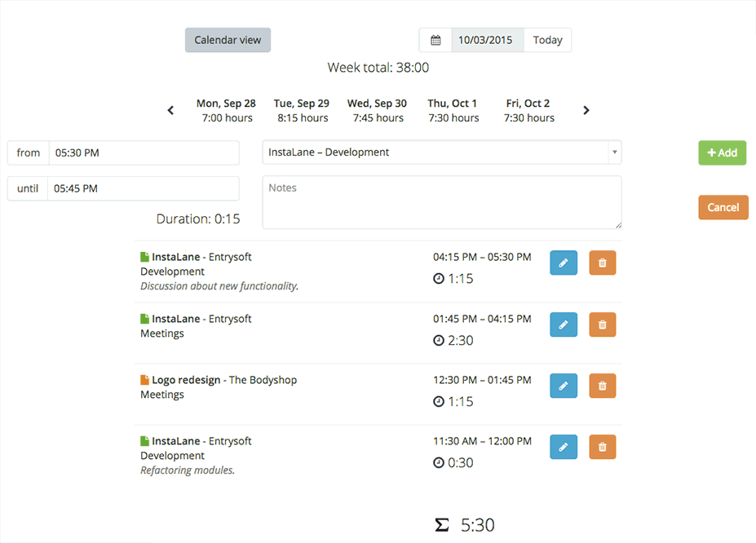This screenshot has width=756, height=543.
Task: Edit the 04:15 PM – 05:30 PM entry
Action: (x=564, y=263)
